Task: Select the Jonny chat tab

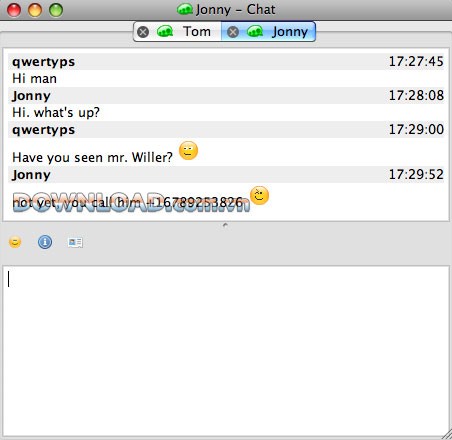Action: pyautogui.click(x=268, y=32)
